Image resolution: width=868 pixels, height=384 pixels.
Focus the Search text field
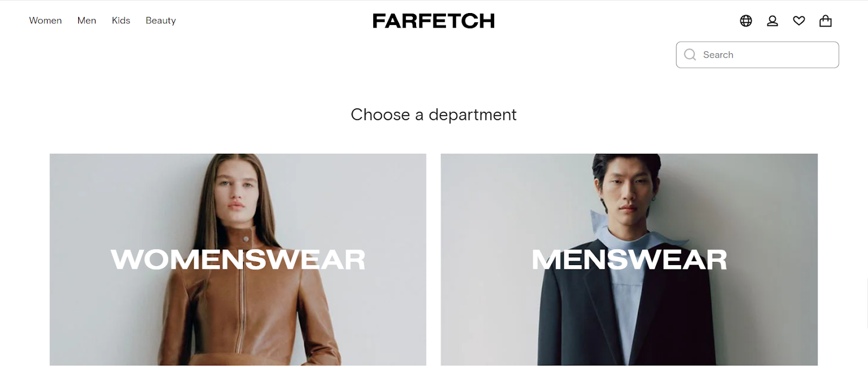point(757,55)
